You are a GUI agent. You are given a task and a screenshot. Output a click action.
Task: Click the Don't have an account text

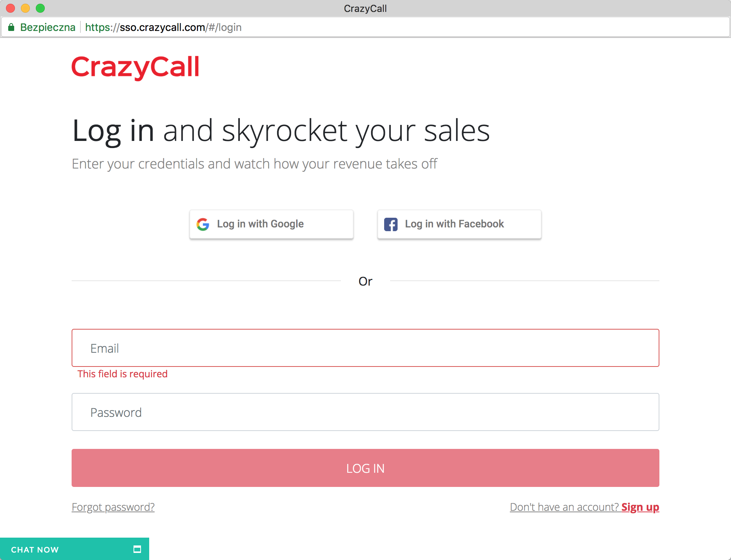click(x=563, y=507)
